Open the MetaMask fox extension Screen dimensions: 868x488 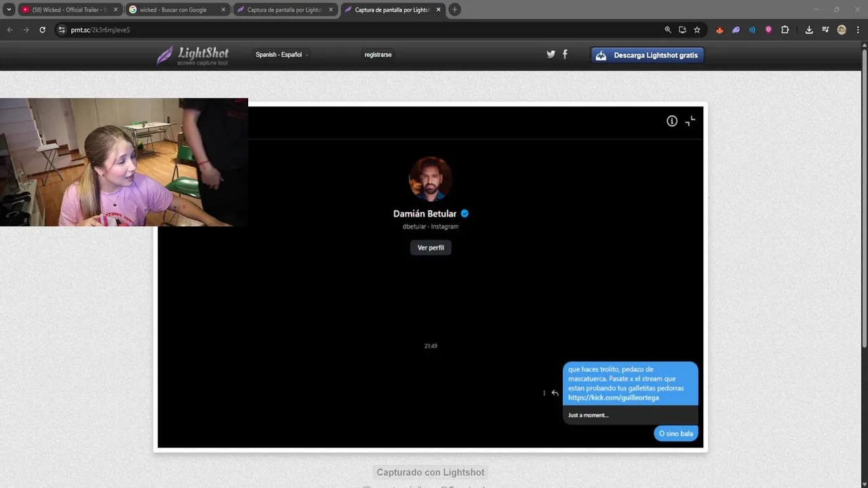[x=719, y=30]
